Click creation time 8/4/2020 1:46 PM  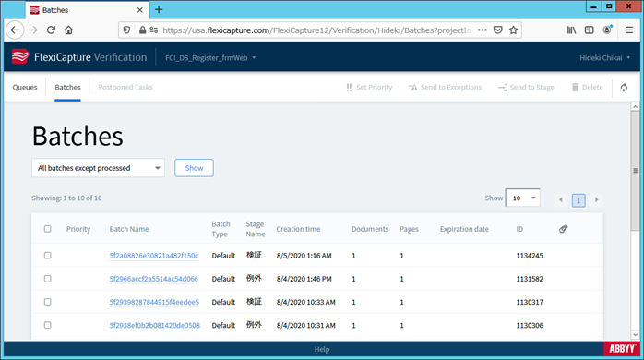pyautogui.click(x=304, y=279)
